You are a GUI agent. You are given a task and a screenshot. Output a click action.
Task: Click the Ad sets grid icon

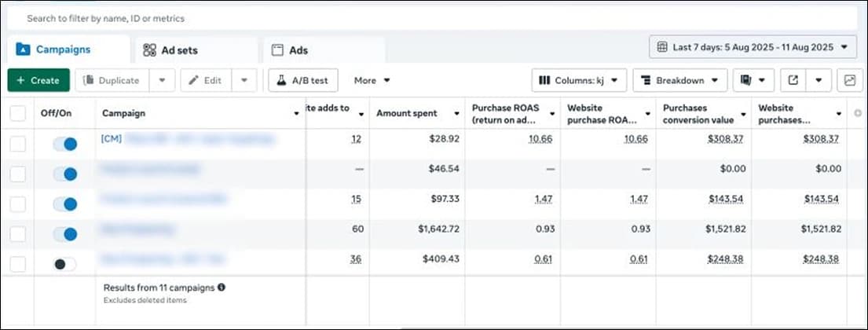pos(149,50)
